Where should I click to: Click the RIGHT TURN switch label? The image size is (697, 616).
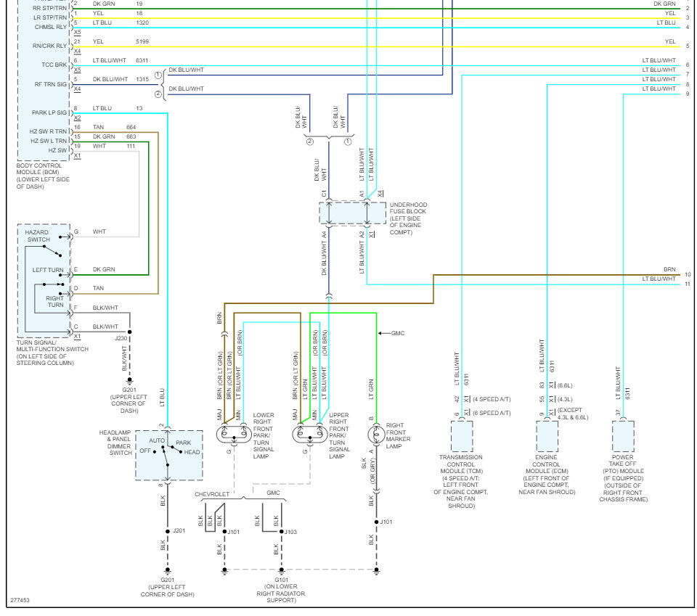(54, 302)
